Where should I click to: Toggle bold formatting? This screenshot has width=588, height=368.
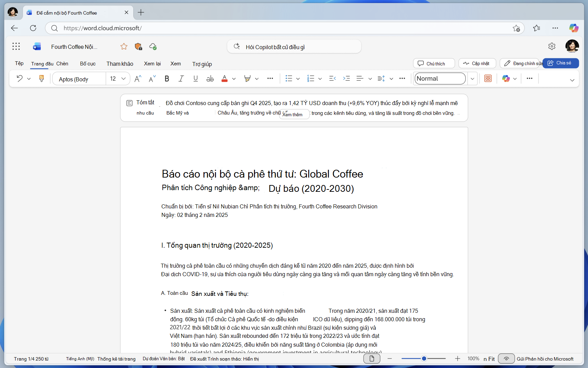click(x=166, y=79)
